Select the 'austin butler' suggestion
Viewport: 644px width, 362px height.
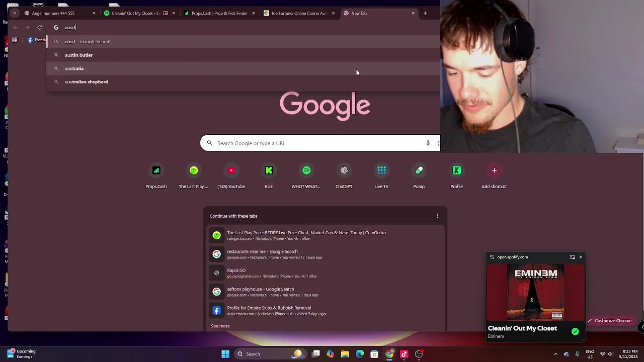243,55
